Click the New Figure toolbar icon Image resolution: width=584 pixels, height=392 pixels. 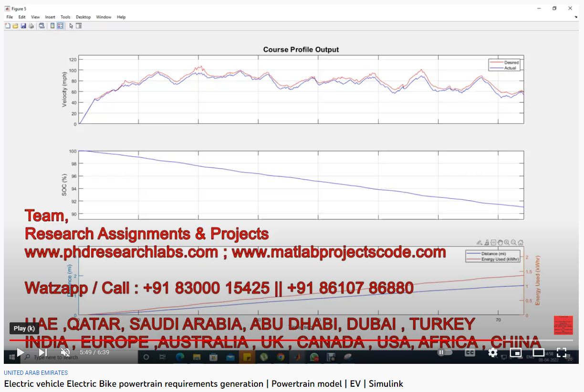coord(8,26)
